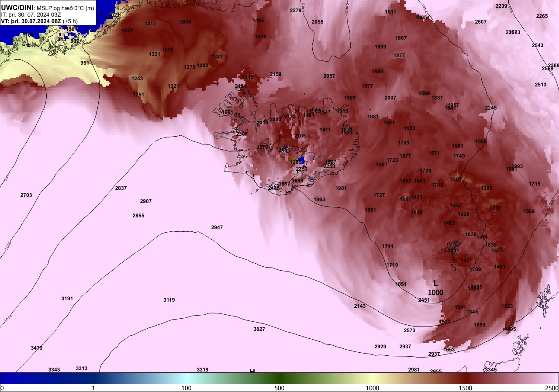Click the value 2929
Viewport: 559px width, 392px height.
click(x=380, y=347)
